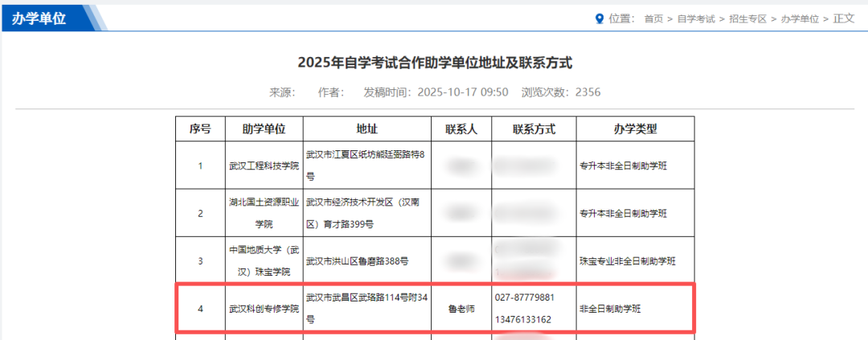The width and height of the screenshot is (868, 340).
Task: Click the 联系人 column header
Action: 461,129
